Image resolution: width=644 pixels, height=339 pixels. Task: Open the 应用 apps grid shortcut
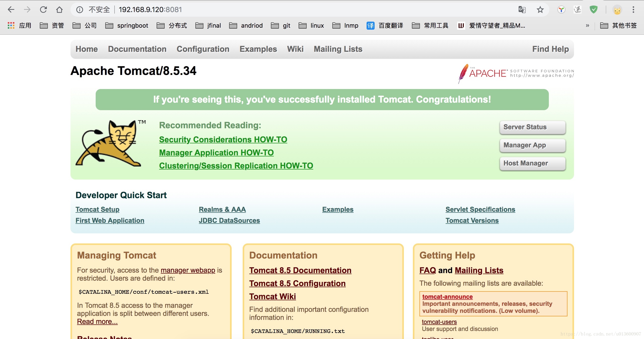coord(19,25)
